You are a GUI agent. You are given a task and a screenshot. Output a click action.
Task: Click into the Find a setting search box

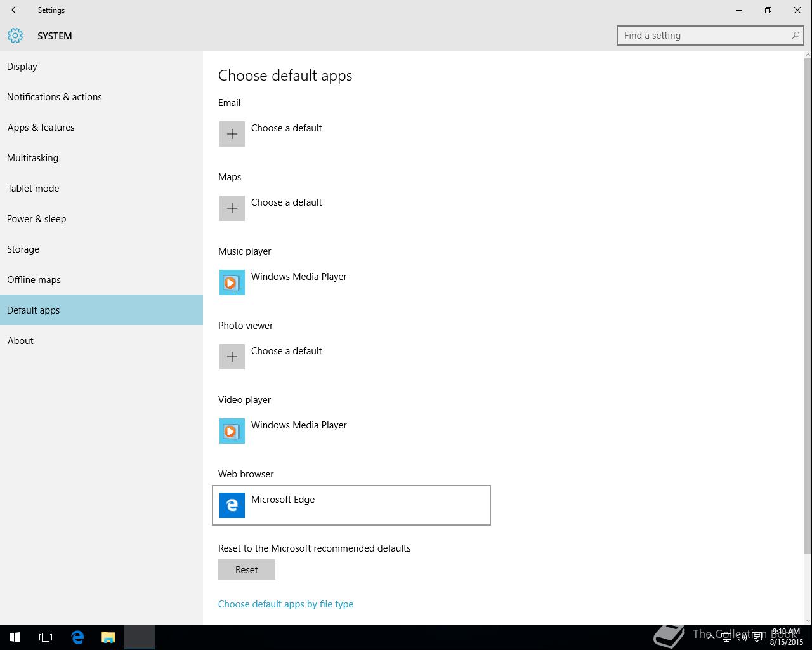710,36
